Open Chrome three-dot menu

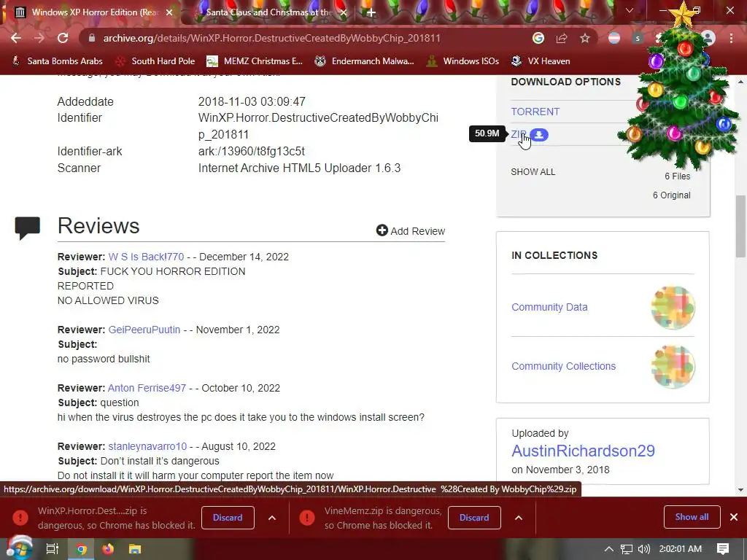click(731, 38)
